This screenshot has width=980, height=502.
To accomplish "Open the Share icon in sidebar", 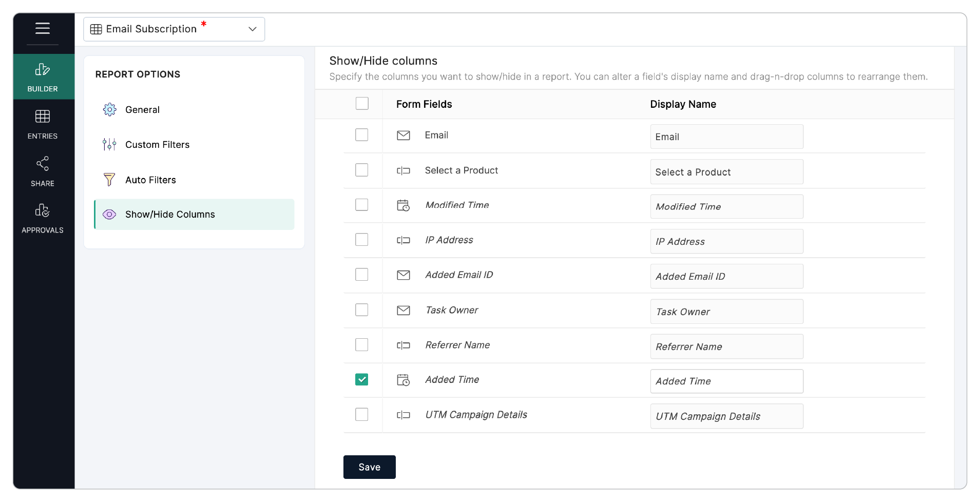I will point(43,164).
